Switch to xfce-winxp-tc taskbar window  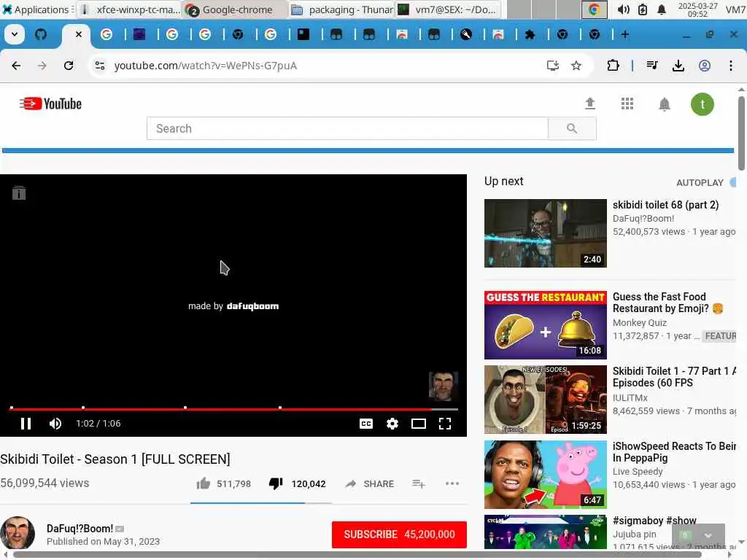[x=130, y=9]
